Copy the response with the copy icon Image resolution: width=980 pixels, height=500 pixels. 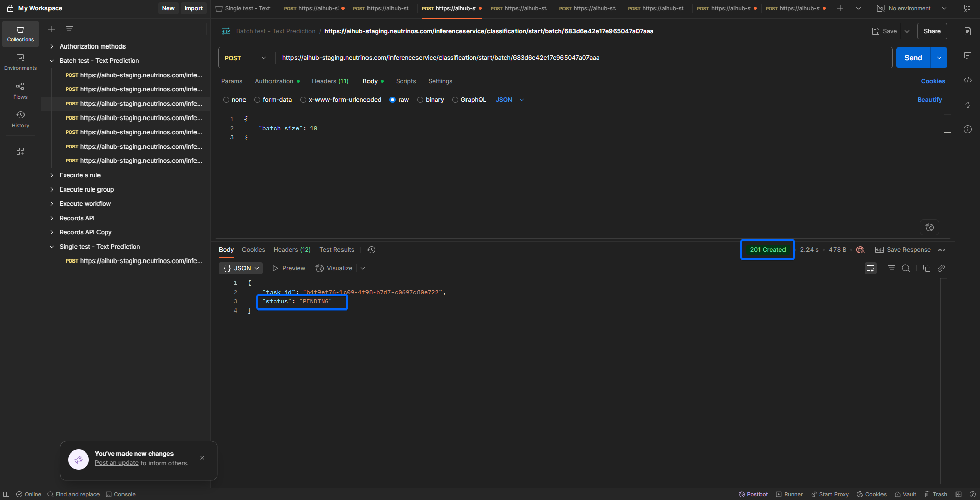(927, 268)
